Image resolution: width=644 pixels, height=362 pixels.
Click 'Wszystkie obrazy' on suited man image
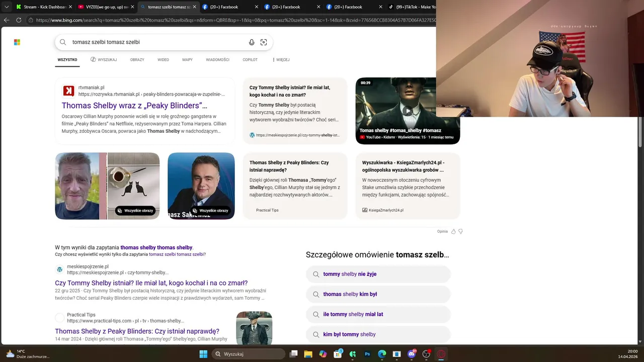(x=210, y=211)
